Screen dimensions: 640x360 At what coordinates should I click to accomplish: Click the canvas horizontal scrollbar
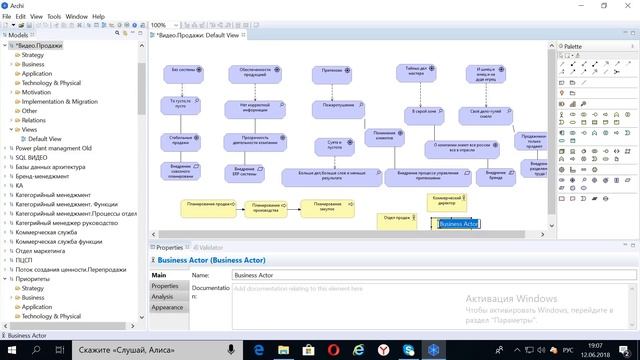click(x=341, y=234)
